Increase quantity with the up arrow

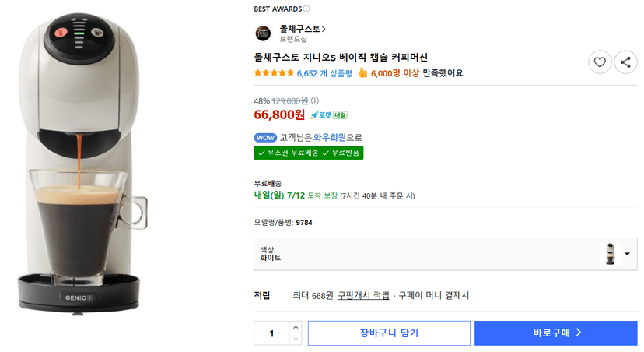(x=296, y=327)
